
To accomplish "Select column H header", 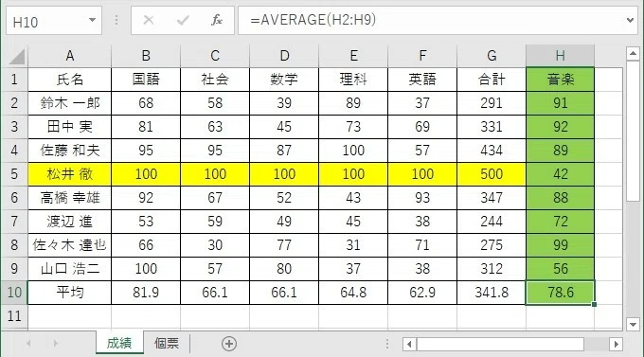I will 561,56.
